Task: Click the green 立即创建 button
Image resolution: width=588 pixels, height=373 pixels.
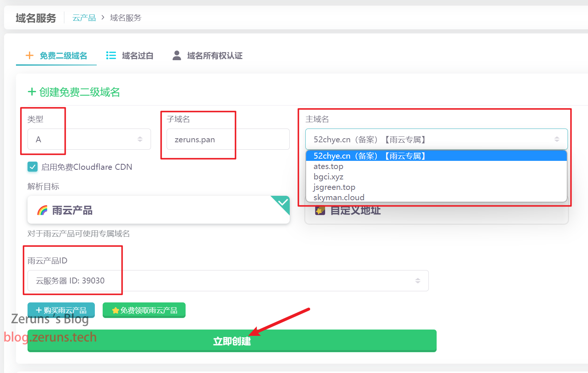Action: 232,341
